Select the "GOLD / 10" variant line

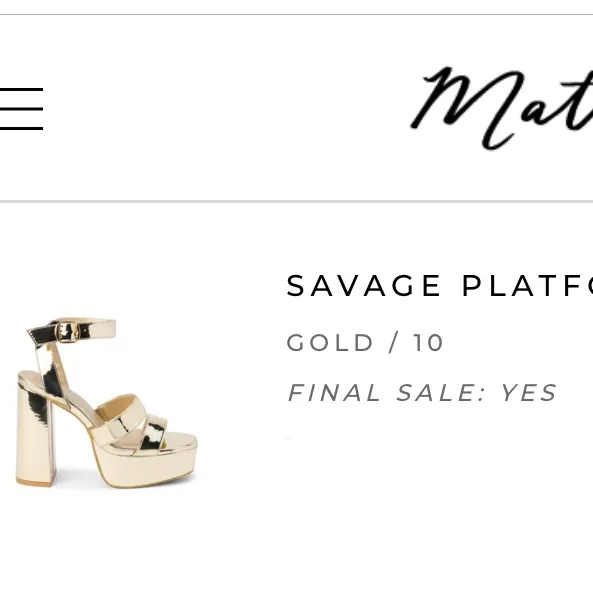365,343
